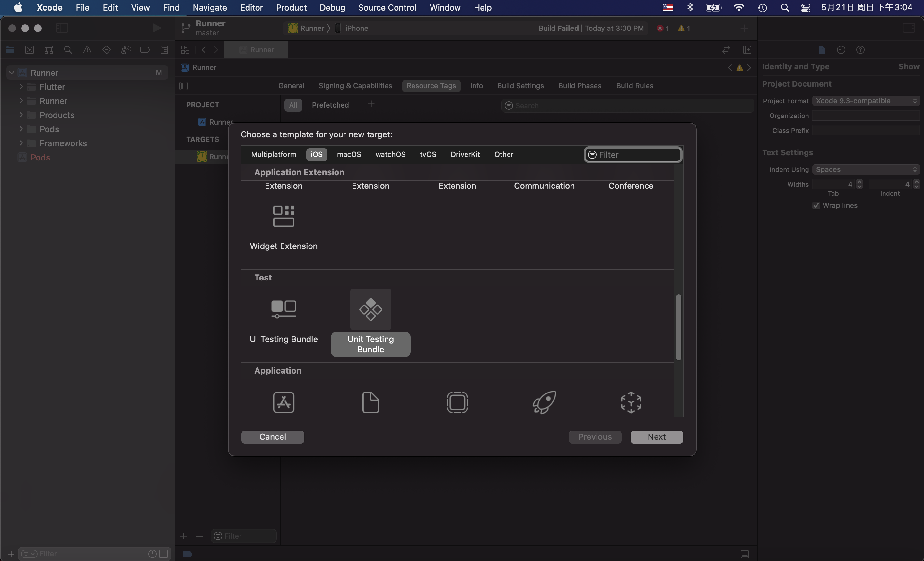Select the All resource tags filter

coord(293,105)
